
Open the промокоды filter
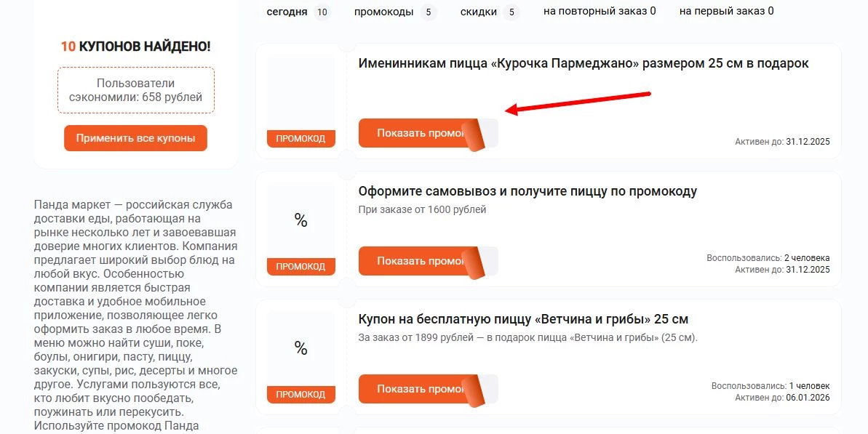tap(383, 11)
